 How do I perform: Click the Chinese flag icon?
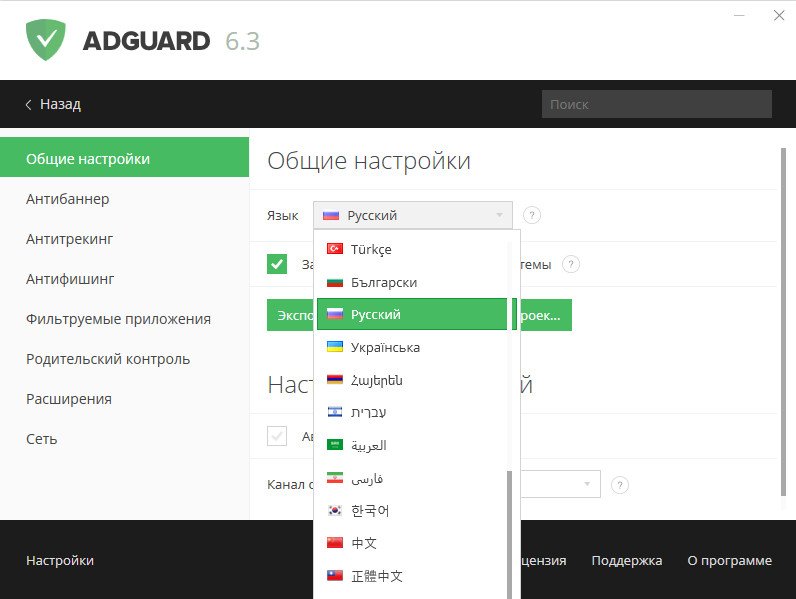tap(335, 543)
